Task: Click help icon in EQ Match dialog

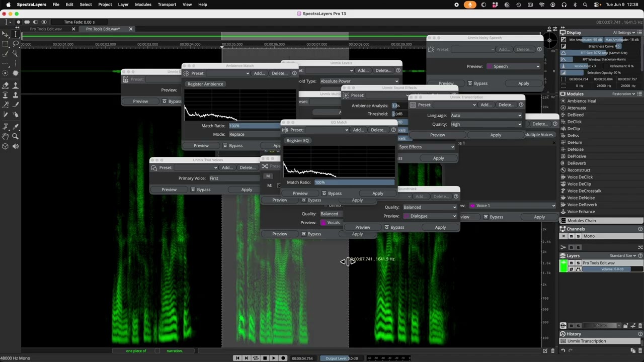Action: 393,130
